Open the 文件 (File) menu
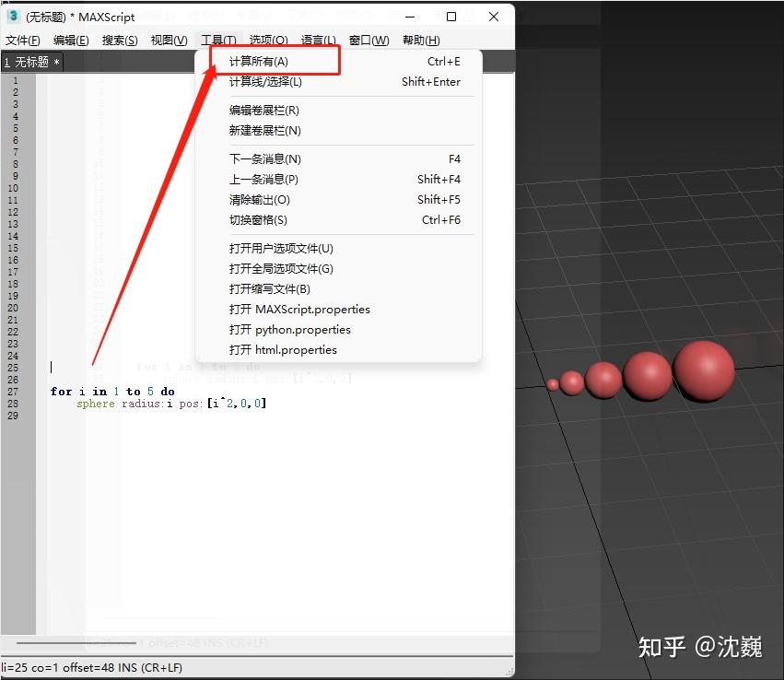This screenshot has width=784, height=680. click(22, 40)
